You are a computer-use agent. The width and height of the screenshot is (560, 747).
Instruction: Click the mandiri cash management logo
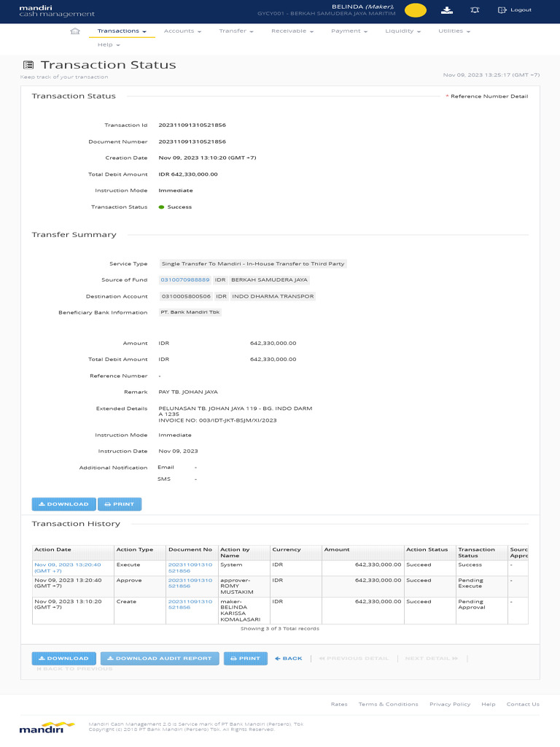coord(57,11)
